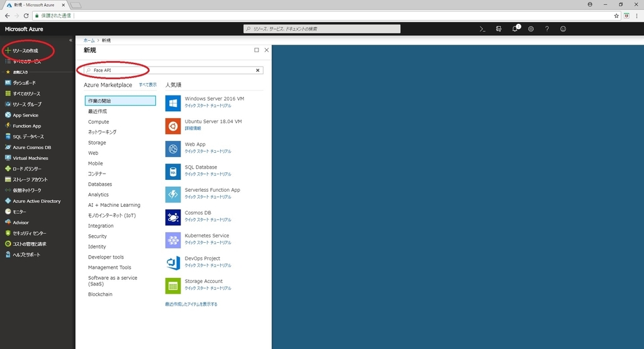The height and width of the screenshot is (349, 644).
Task: Open quickstart tutorial link under Web App
Action: (x=208, y=152)
